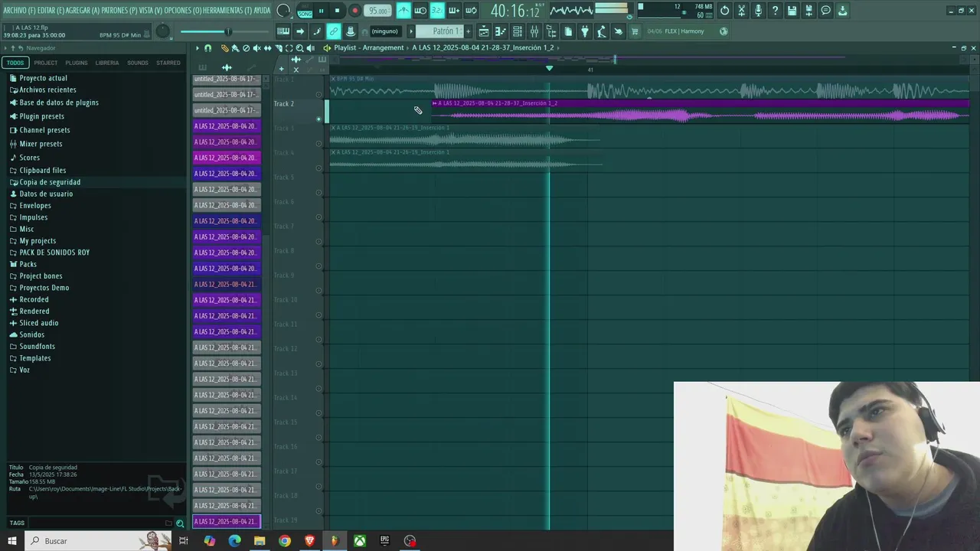Open the ARCHIVO (F) menu

pos(18,11)
